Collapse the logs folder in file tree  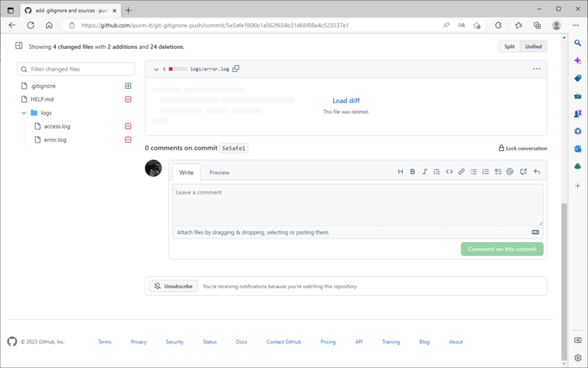(x=24, y=113)
